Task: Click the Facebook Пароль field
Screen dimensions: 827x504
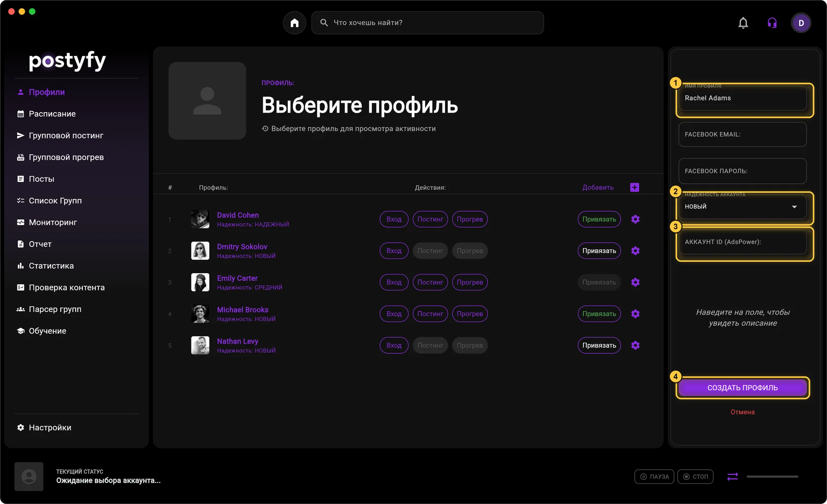Action: point(743,171)
